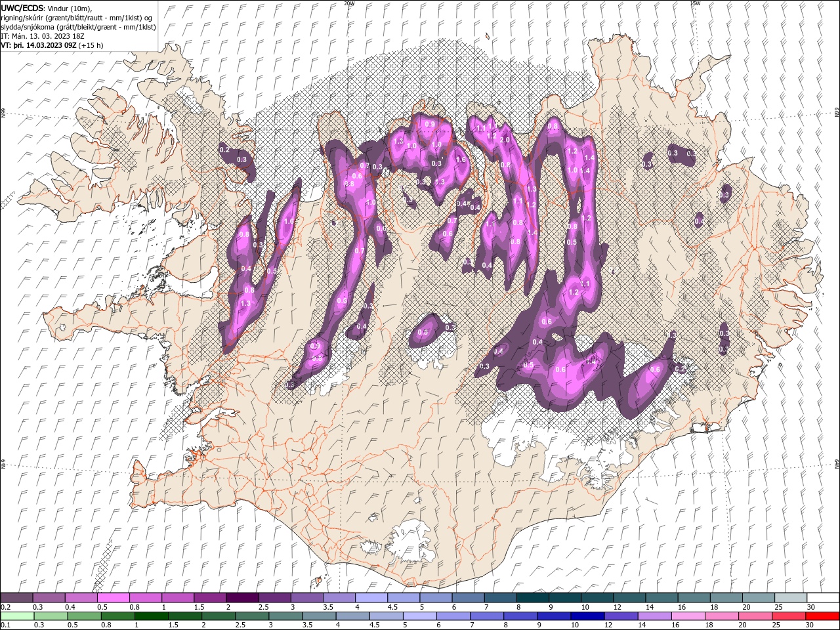840x630 pixels.
Task: Pick upper legend swatch between 2 and 2.5
Action: coord(243,597)
